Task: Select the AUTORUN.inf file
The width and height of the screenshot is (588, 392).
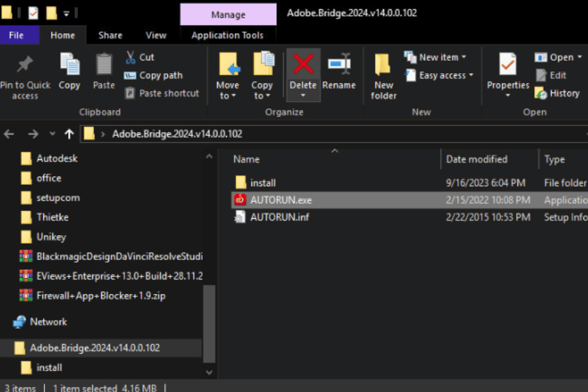Action: [280, 217]
